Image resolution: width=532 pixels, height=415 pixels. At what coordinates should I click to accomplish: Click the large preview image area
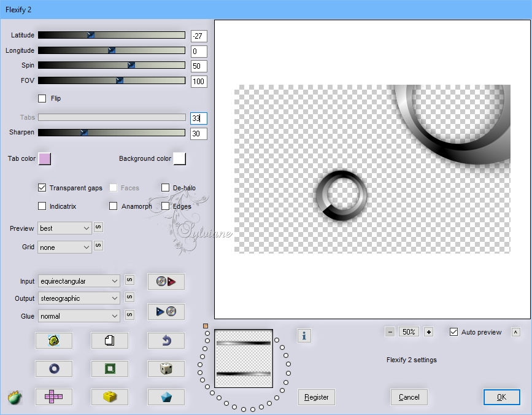[x=372, y=169]
